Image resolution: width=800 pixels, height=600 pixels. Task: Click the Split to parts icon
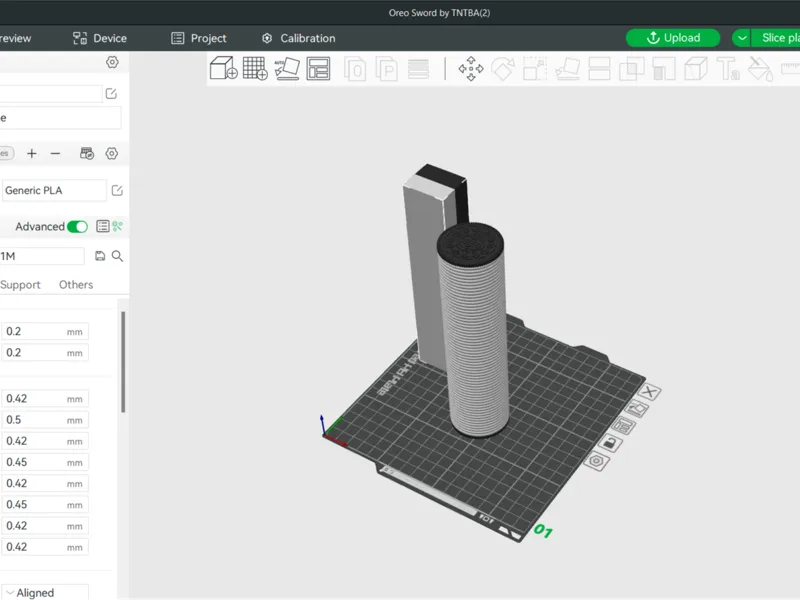point(387,69)
